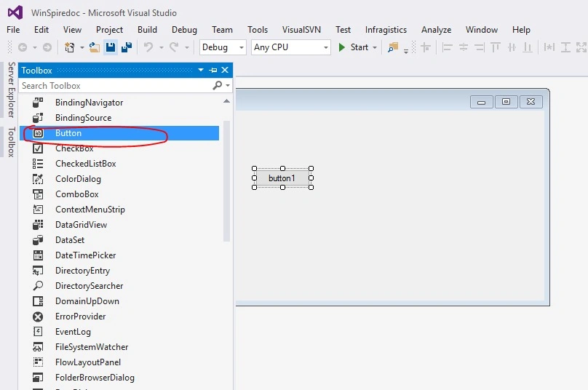Click in the Search Toolbox field
The width and height of the screenshot is (588, 390).
[116, 86]
